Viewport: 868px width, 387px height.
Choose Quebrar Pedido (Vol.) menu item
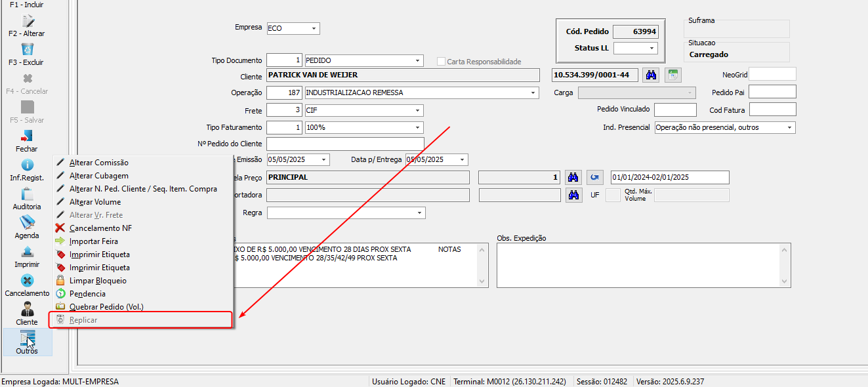coord(106,307)
